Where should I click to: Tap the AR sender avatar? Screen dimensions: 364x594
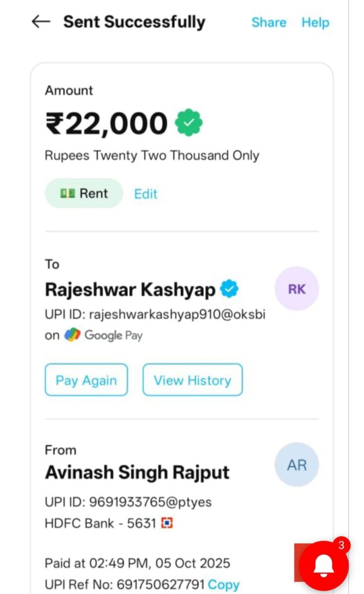(296, 465)
